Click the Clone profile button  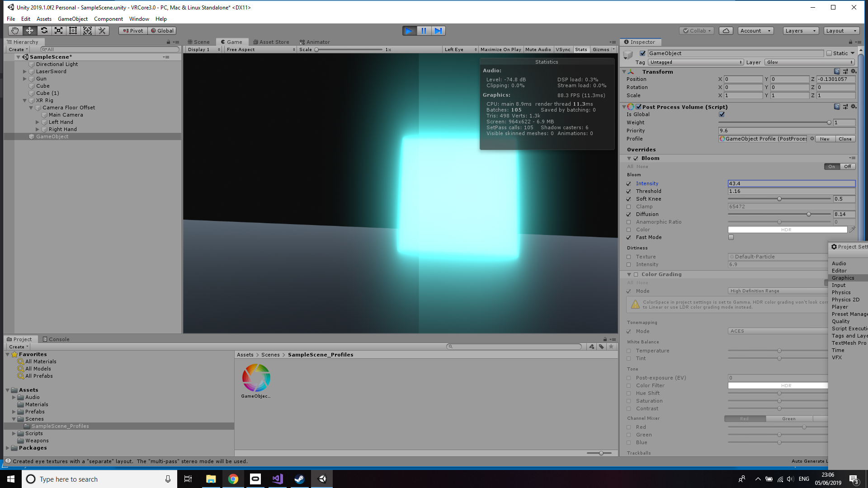tap(845, 139)
